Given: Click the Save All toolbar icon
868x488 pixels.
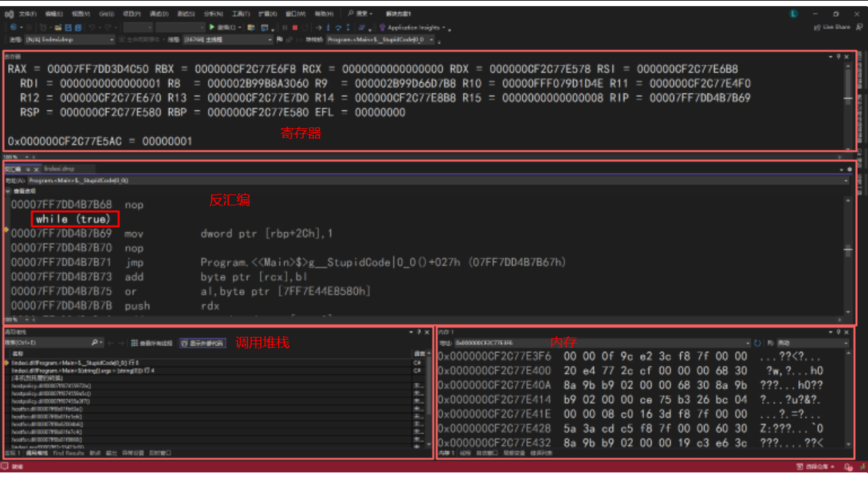Looking at the screenshot, I should pos(78,28).
